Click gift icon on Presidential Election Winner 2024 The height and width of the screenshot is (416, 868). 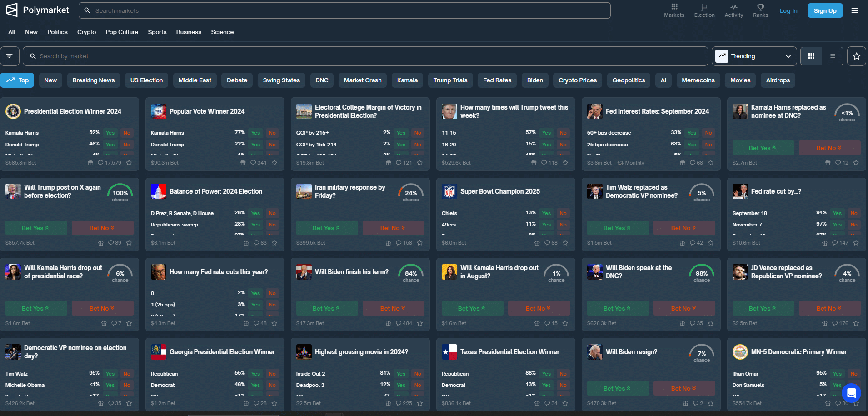point(90,163)
